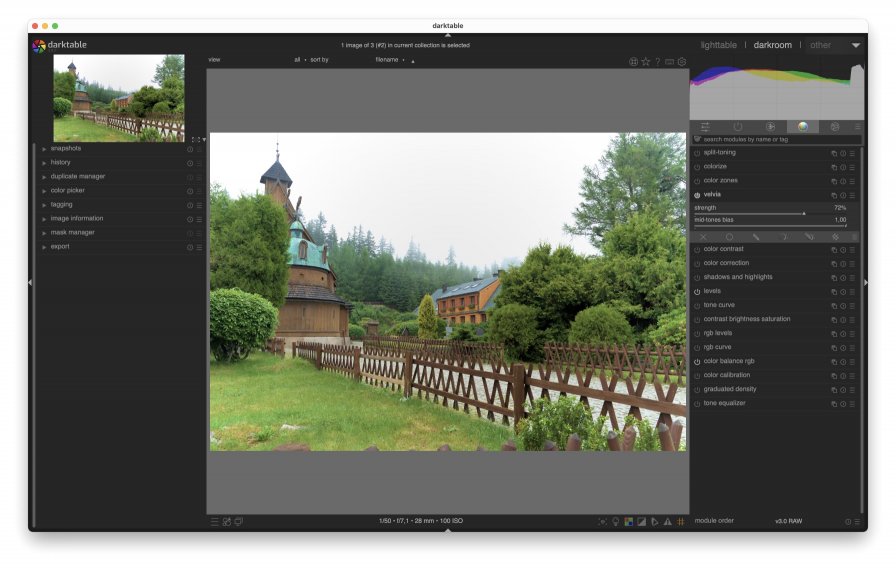Disable the levels module
This screenshot has width=896, height=569.
coord(697,292)
